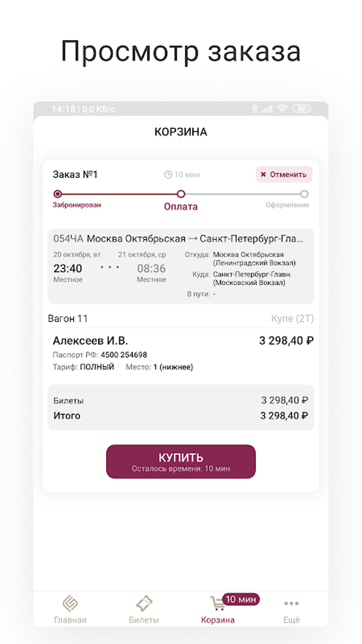Image resolution: width=362 pixels, height=644 pixels.
Task: Tap the three dots between departure and arrival
Action: coord(110,267)
